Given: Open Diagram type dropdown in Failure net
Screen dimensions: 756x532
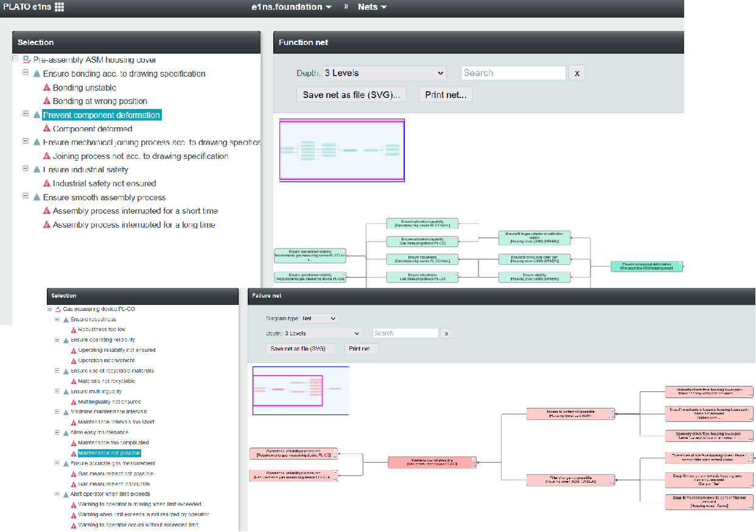Looking at the screenshot, I should click(x=319, y=318).
